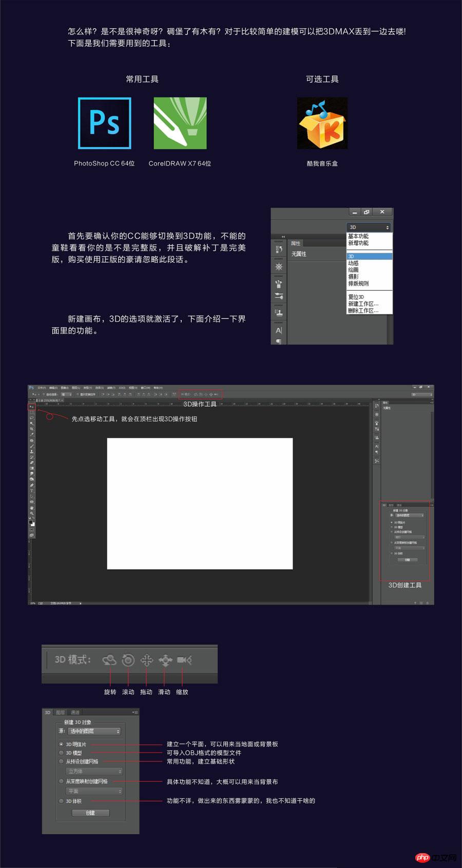
Task: Choose '排版规则' from workspace menu
Action: pos(358,283)
